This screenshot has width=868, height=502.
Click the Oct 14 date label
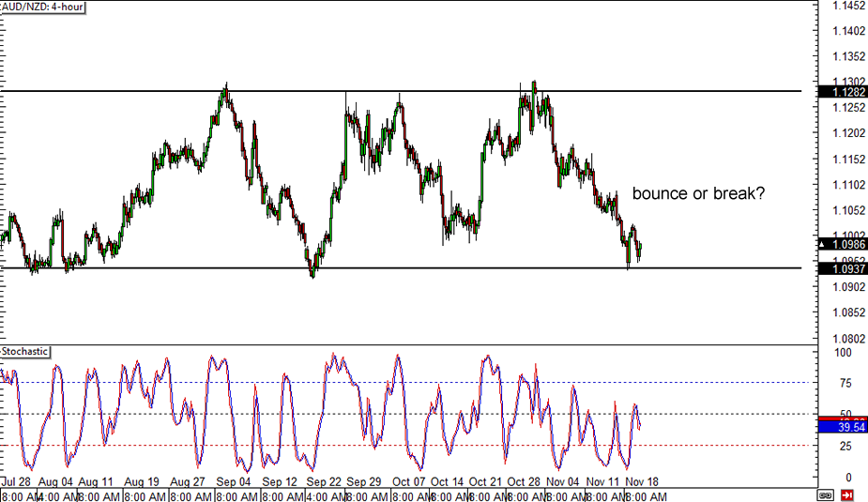point(447,481)
